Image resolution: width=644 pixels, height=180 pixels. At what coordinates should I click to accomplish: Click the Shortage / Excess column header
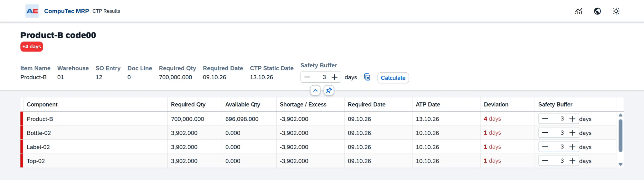[310, 104]
